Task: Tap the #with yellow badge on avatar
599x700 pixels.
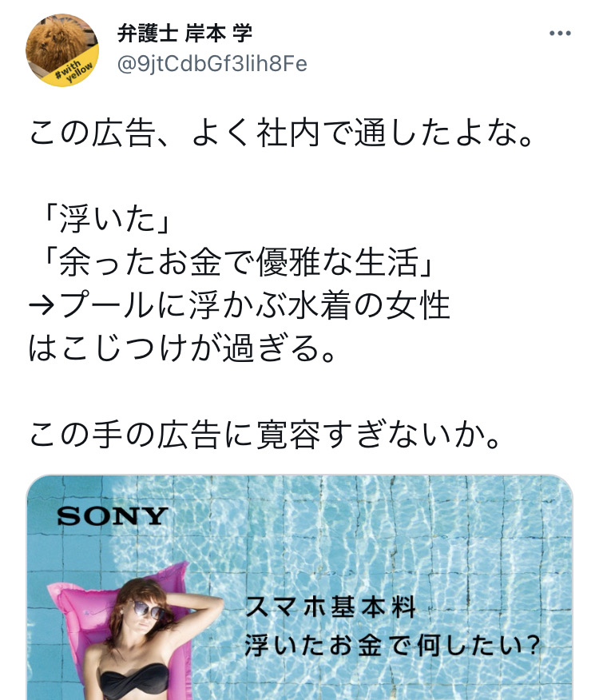Action: coord(73,70)
